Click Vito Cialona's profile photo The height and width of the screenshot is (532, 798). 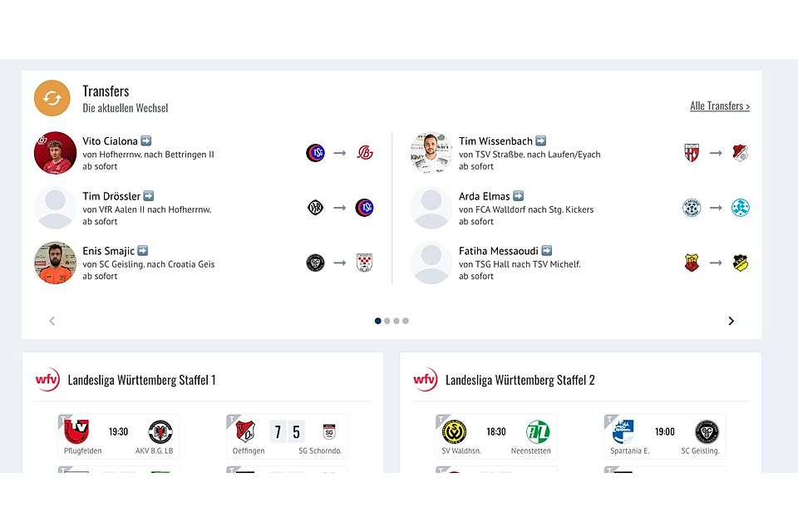(55, 153)
